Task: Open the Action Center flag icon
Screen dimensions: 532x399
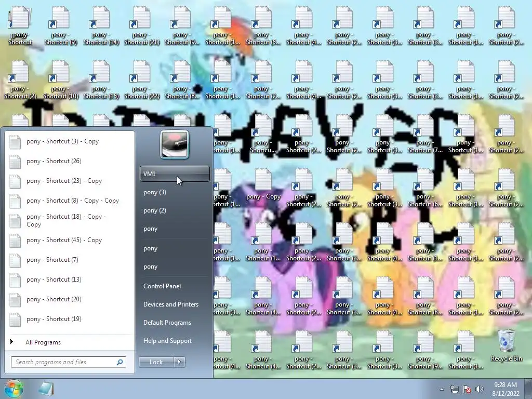Action: [467, 389]
